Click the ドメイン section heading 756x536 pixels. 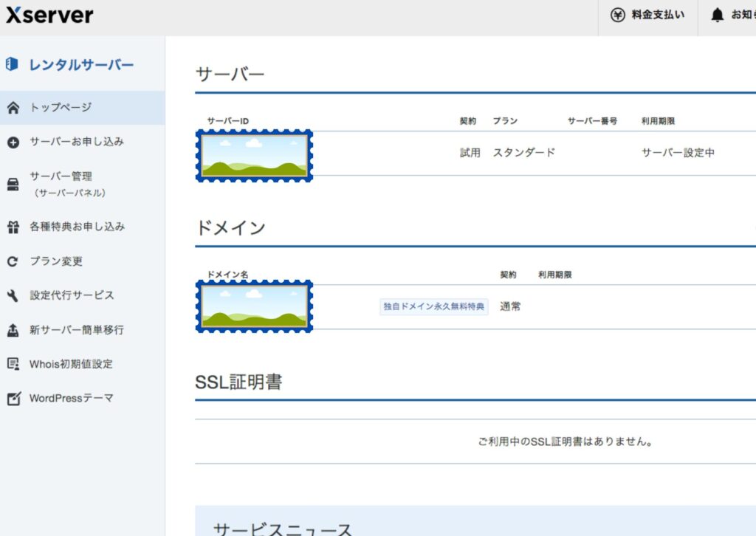(230, 227)
